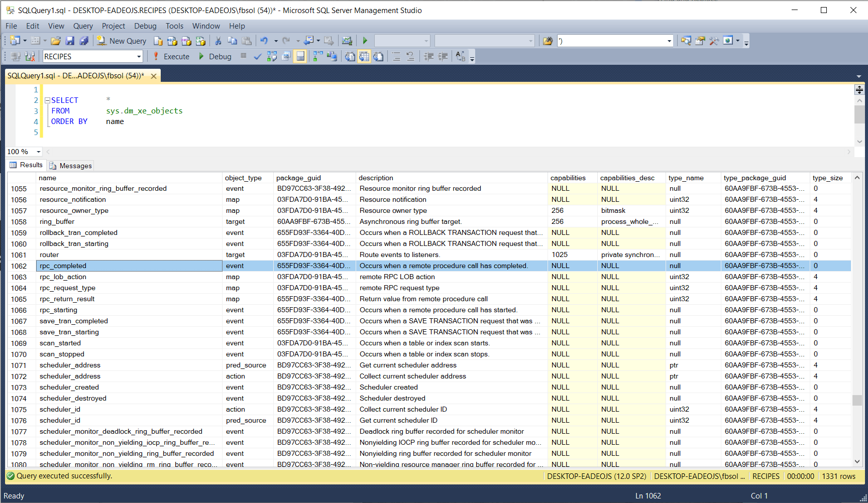Click the Comment Out Selected Lines icon
Viewport: 868px width, 503px height.
(396, 56)
